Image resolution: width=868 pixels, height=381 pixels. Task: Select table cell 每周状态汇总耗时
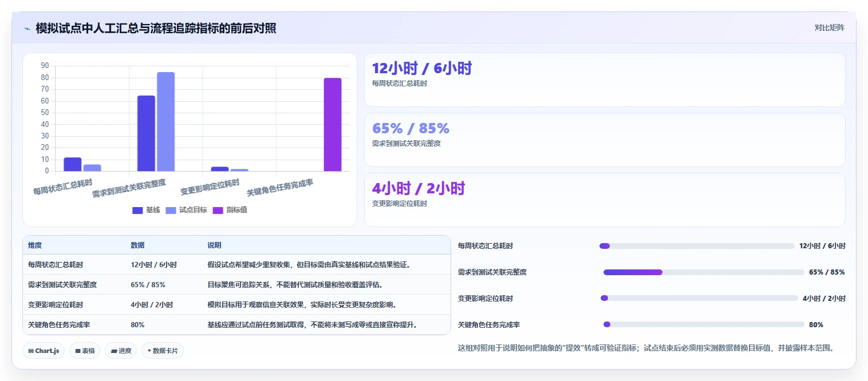click(56, 265)
